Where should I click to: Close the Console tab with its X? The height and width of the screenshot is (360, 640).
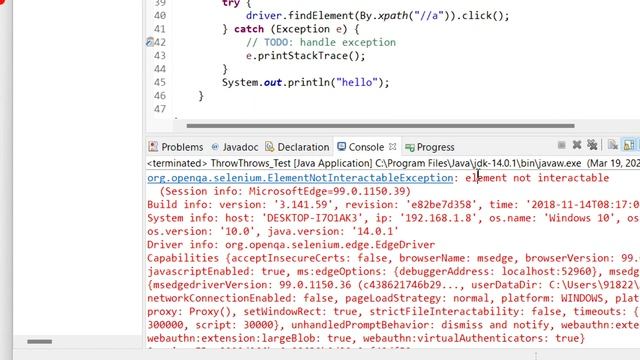point(392,146)
